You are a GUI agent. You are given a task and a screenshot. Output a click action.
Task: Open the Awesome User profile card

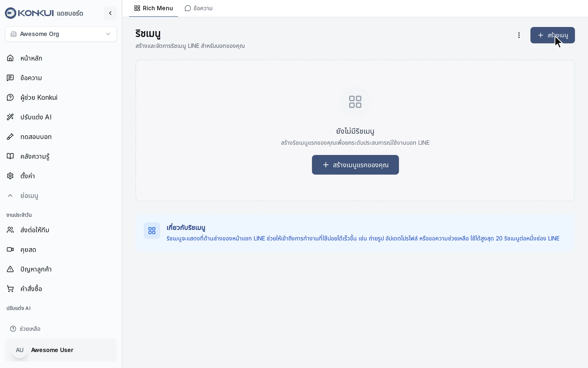pos(61,350)
